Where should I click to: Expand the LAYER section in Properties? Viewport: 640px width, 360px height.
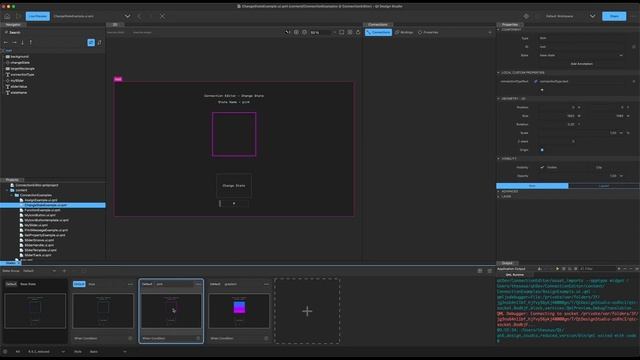tap(498, 196)
